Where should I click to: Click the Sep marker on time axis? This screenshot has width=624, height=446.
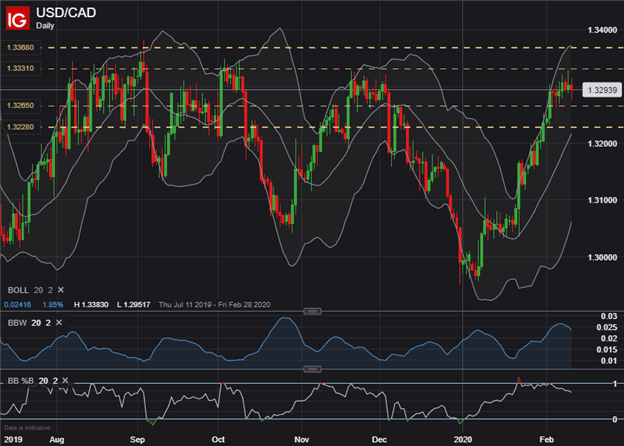point(139,438)
